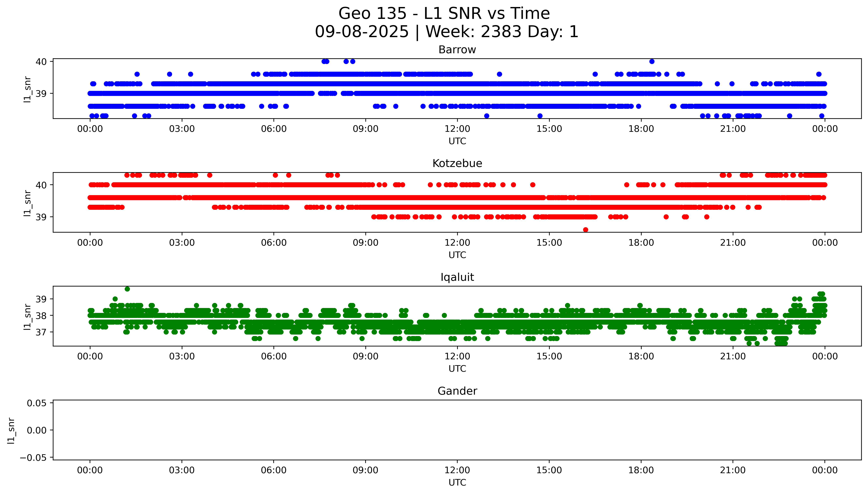Select the Iqaluit subplot title
Viewport: 868px width, 494px height.
point(457,277)
